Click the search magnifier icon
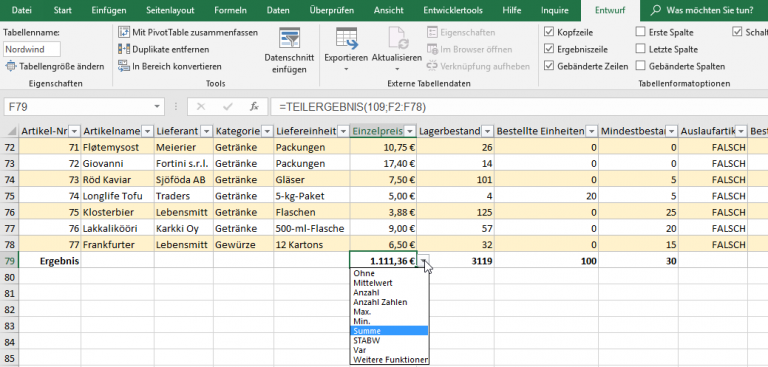 point(656,10)
